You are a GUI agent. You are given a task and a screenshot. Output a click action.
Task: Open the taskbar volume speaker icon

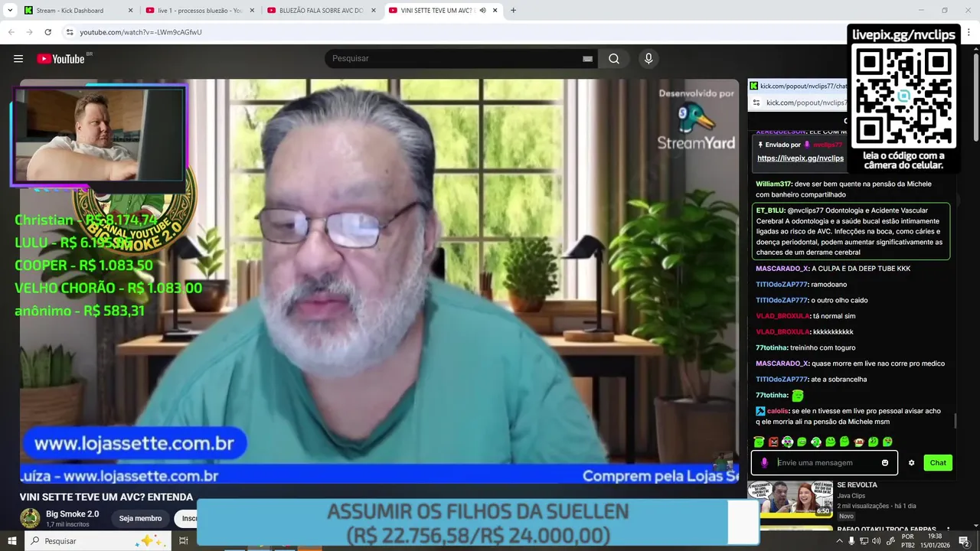877,541
